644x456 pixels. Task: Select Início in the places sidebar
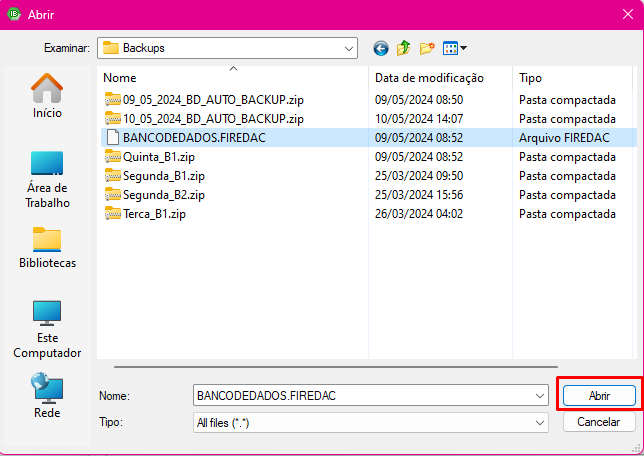click(47, 96)
